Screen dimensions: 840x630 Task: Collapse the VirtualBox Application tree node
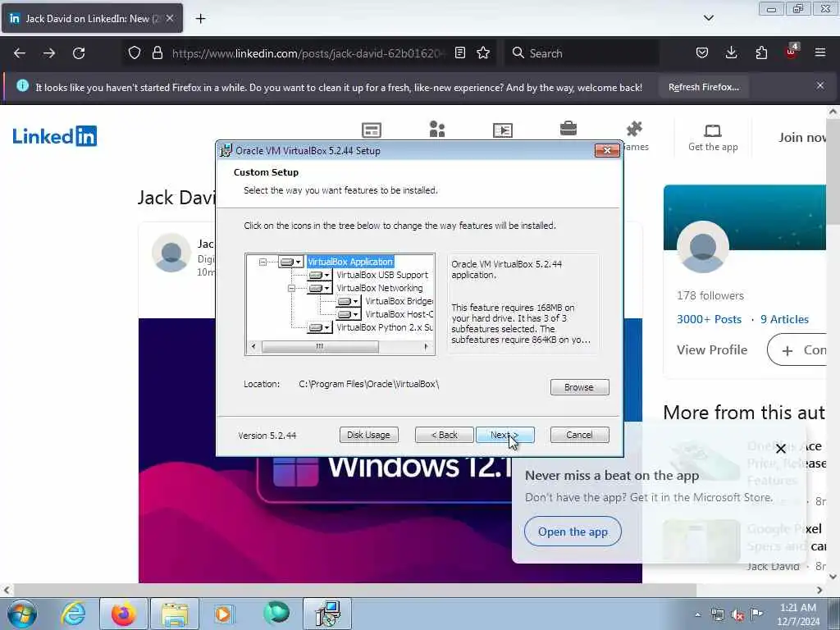click(x=262, y=262)
